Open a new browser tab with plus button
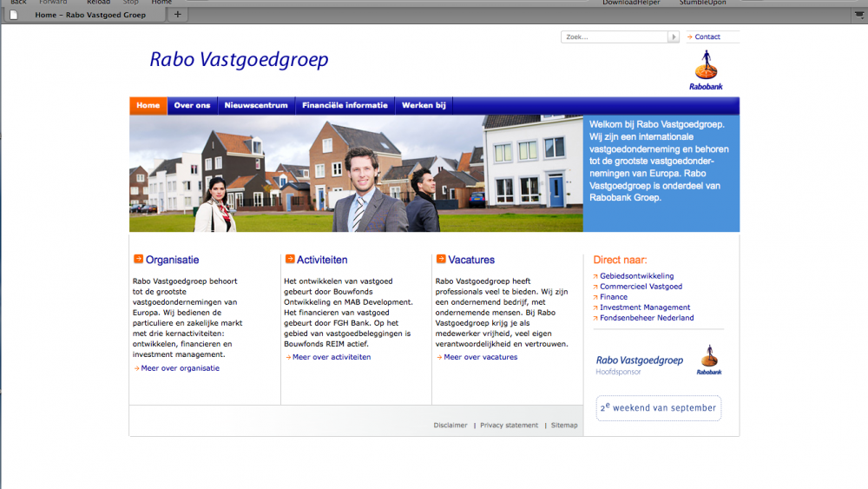The image size is (868, 489). click(x=178, y=15)
